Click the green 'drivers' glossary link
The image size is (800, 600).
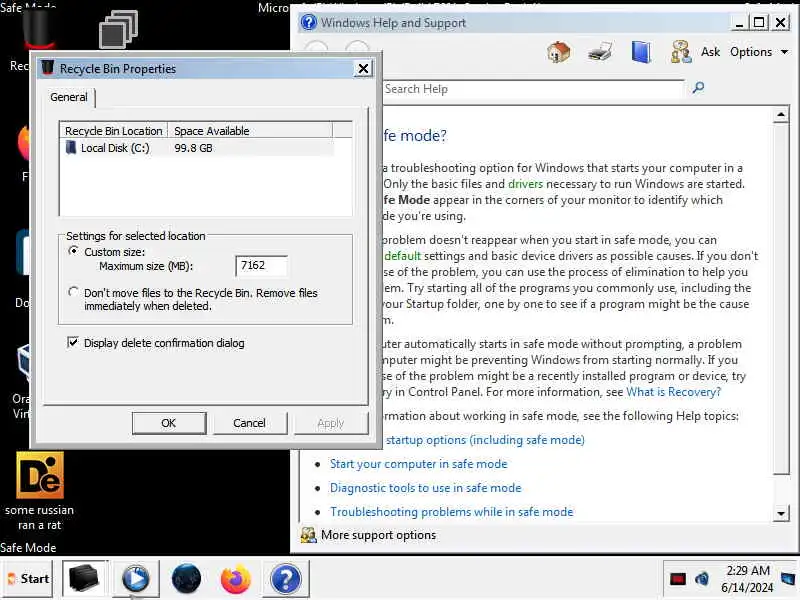click(525, 184)
